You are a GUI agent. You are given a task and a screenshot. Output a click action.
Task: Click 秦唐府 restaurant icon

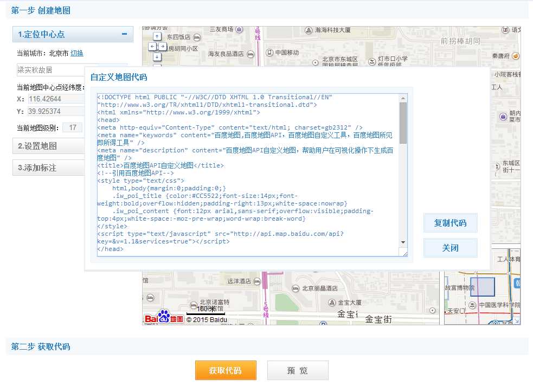(x=516, y=56)
